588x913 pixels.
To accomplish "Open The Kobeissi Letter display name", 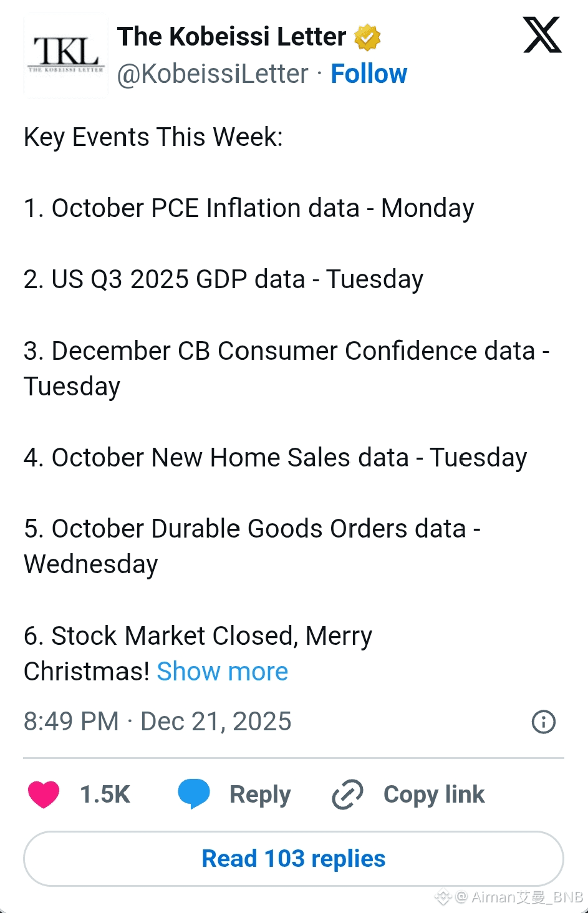I will click(231, 37).
